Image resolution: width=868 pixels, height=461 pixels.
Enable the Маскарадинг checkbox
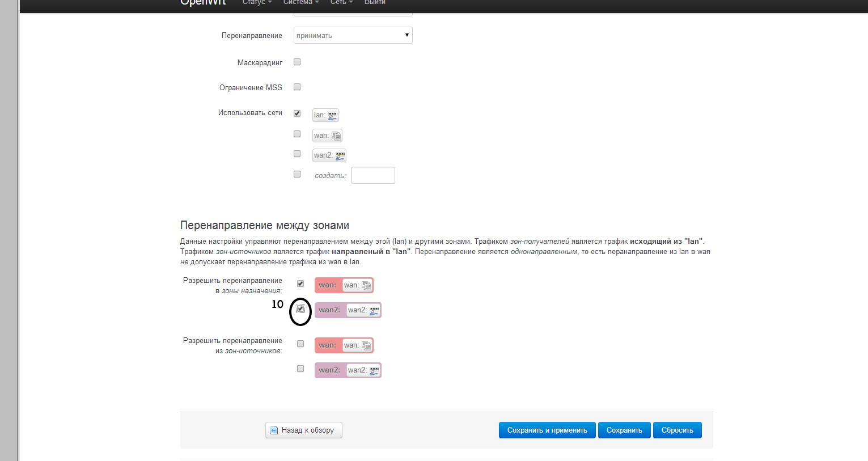coord(297,62)
